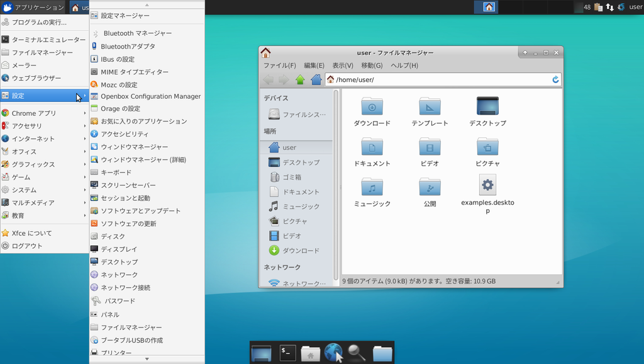Choose ログアウト in applications menu
Image resolution: width=644 pixels, height=364 pixels.
(x=45, y=246)
